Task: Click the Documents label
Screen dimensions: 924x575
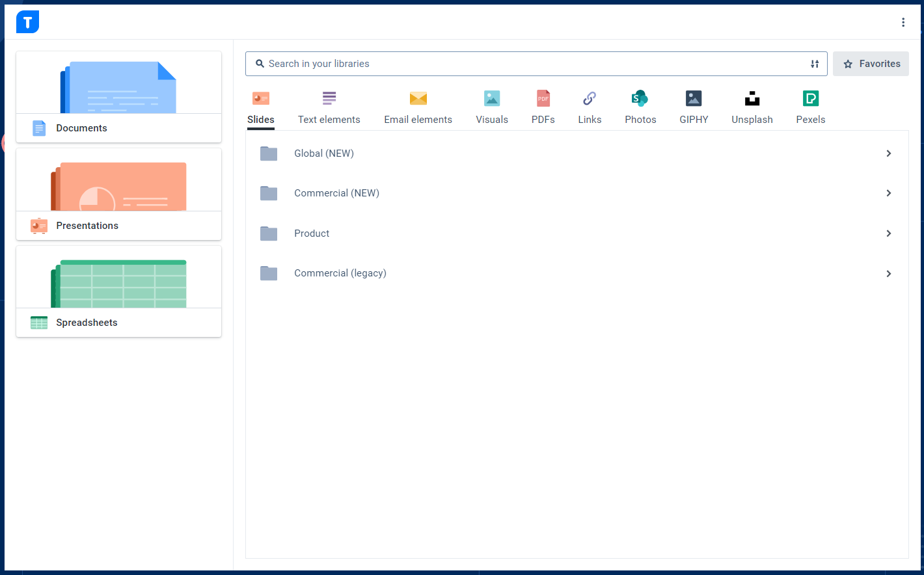Action: [81, 128]
